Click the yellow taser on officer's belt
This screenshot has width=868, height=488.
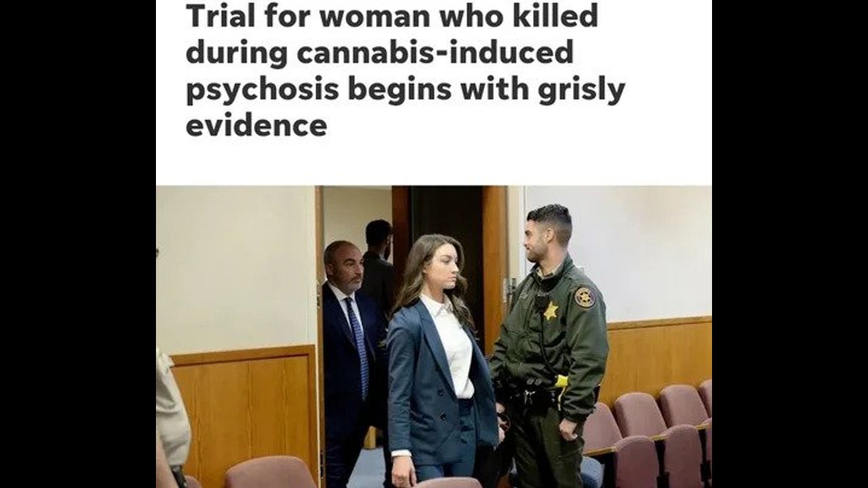tap(561, 381)
